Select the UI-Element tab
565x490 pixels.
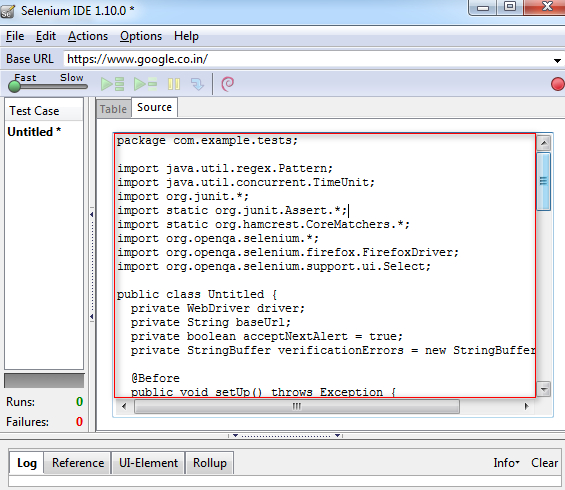coord(148,463)
